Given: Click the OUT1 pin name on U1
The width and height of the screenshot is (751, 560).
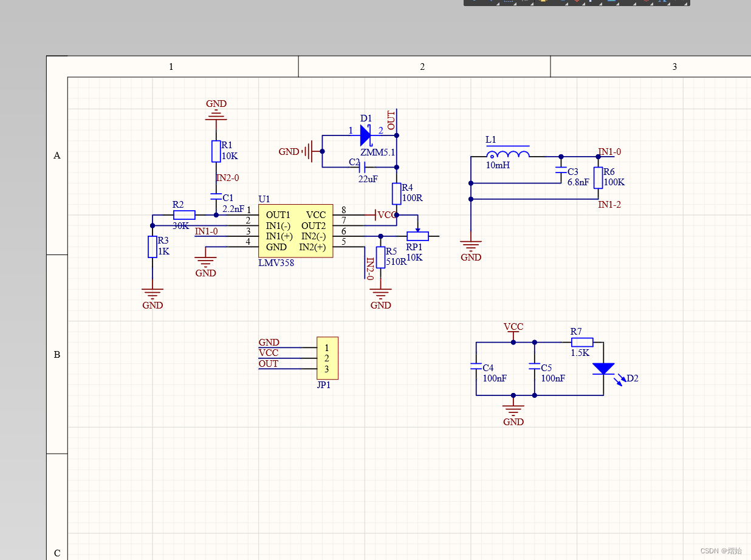Looking at the screenshot, I should [x=278, y=215].
